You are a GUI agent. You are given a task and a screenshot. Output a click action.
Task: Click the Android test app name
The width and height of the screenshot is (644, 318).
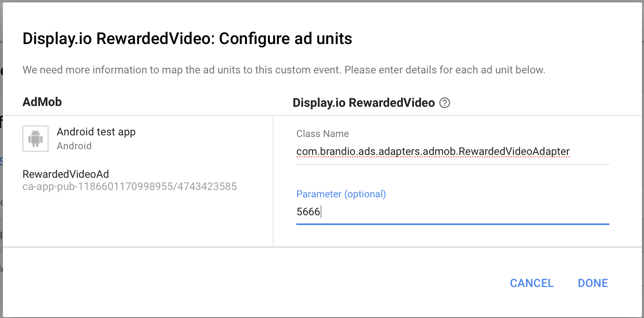(x=96, y=132)
